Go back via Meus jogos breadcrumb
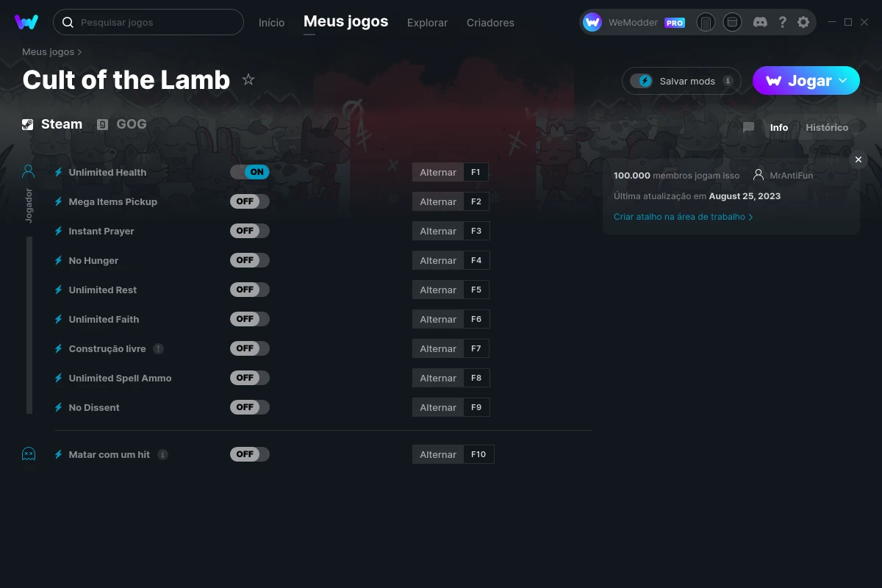Screen dimensions: 882x588 tap(49, 52)
